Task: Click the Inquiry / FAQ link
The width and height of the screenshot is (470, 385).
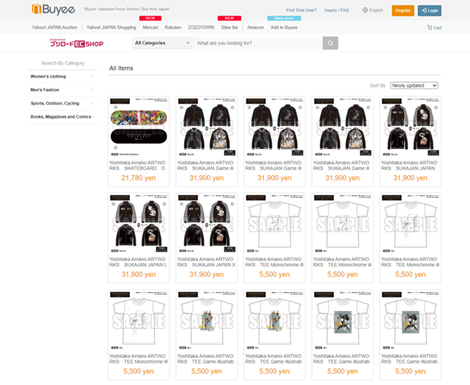Action: (x=337, y=10)
